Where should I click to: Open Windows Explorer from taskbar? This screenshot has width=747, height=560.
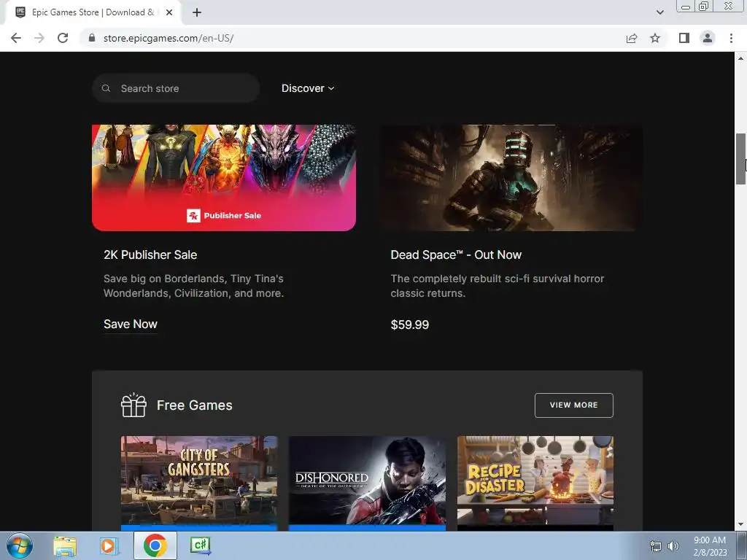(65, 546)
